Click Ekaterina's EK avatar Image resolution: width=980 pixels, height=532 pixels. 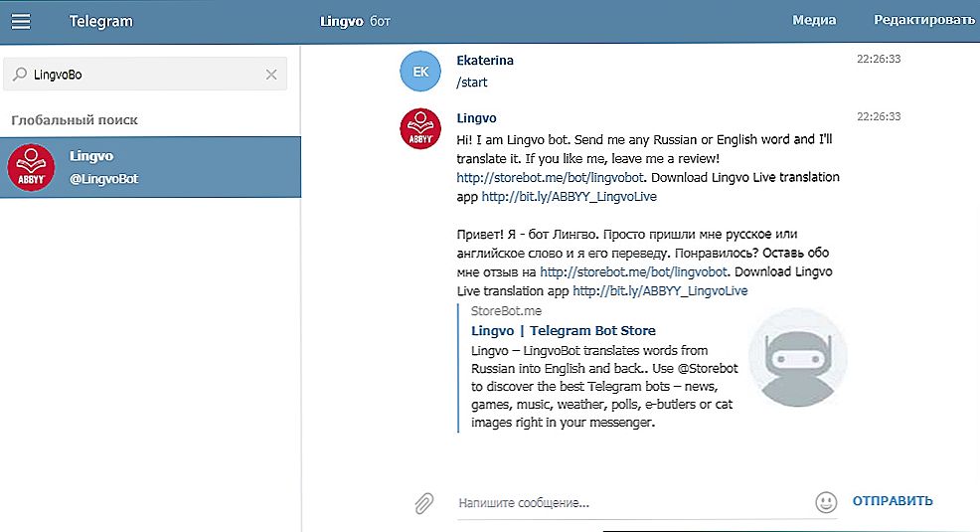click(420, 72)
